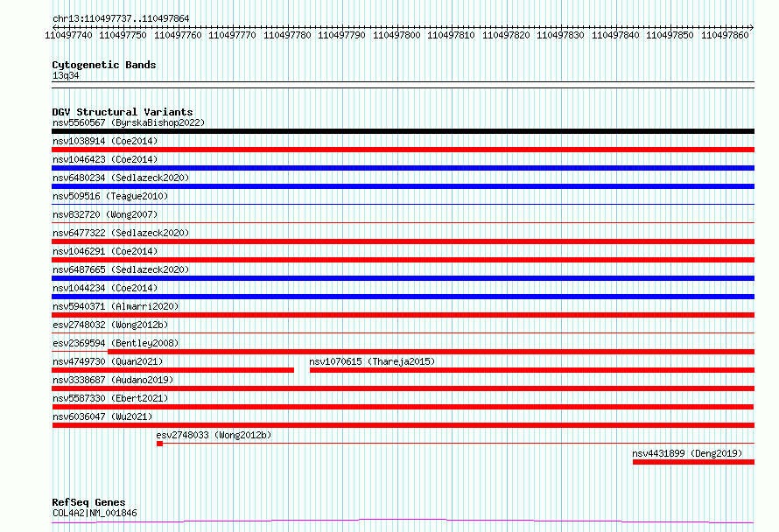Click ruler position 110497800

click(397, 35)
